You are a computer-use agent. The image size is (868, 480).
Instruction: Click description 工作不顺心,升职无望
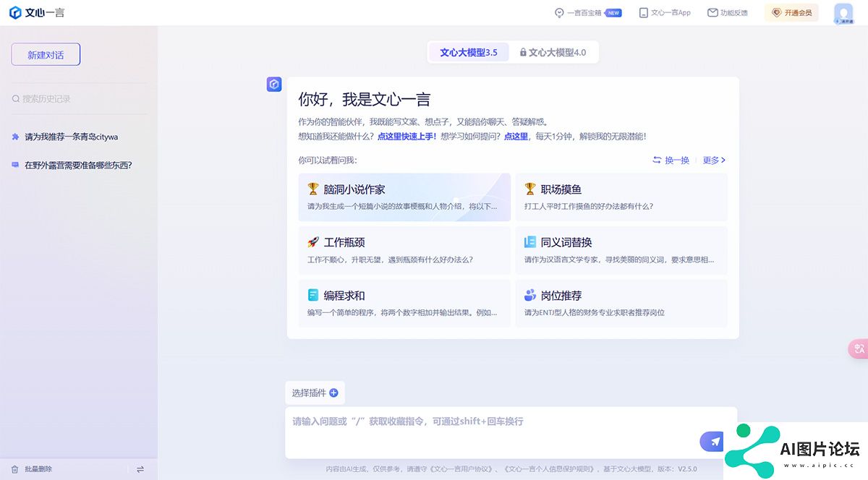(x=390, y=260)
